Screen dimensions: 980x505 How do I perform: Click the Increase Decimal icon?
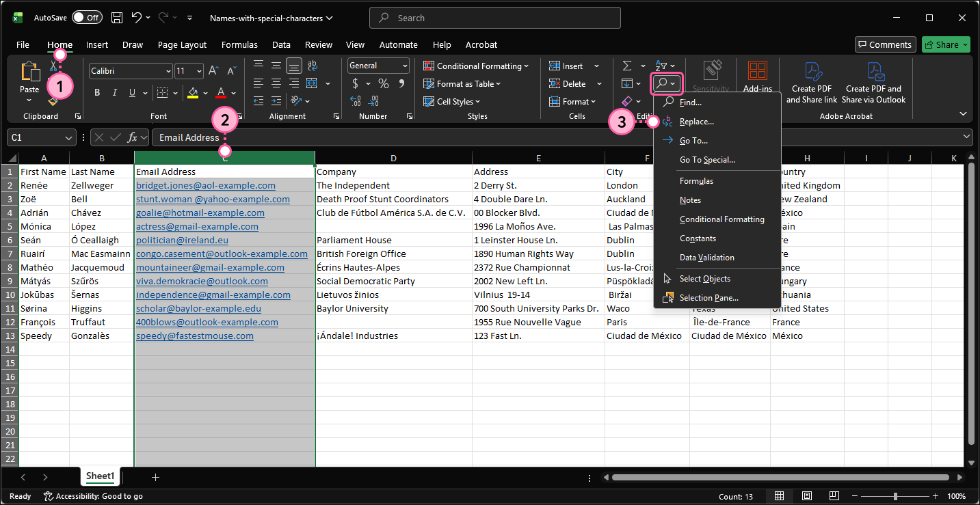point(355,101)
